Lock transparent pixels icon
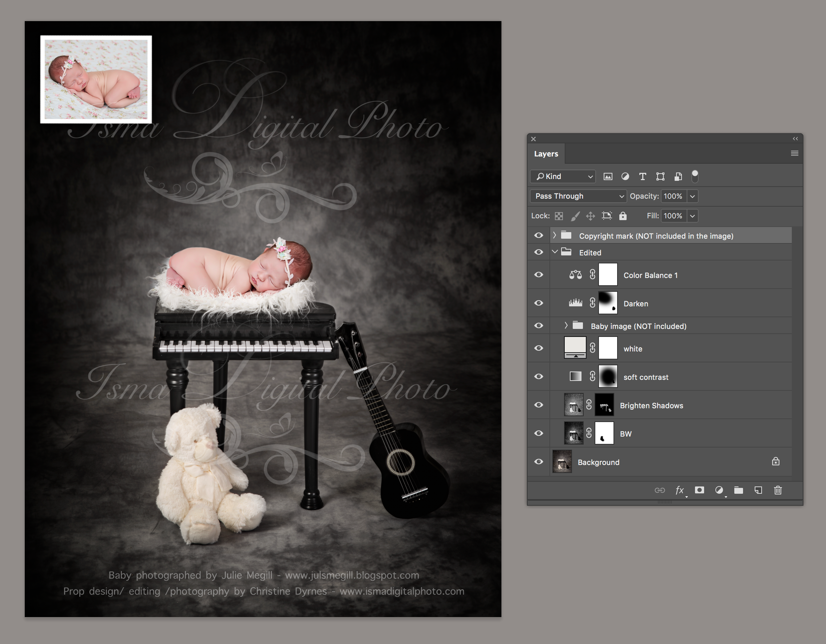Viewport: 826px width, 644px height. (559, 216)
